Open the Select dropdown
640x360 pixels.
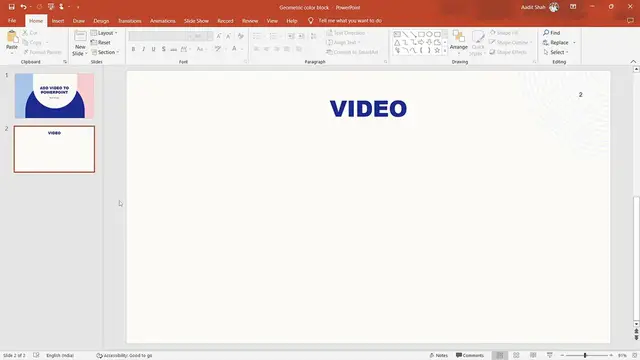pyautogui.click(x=556, y=52)
